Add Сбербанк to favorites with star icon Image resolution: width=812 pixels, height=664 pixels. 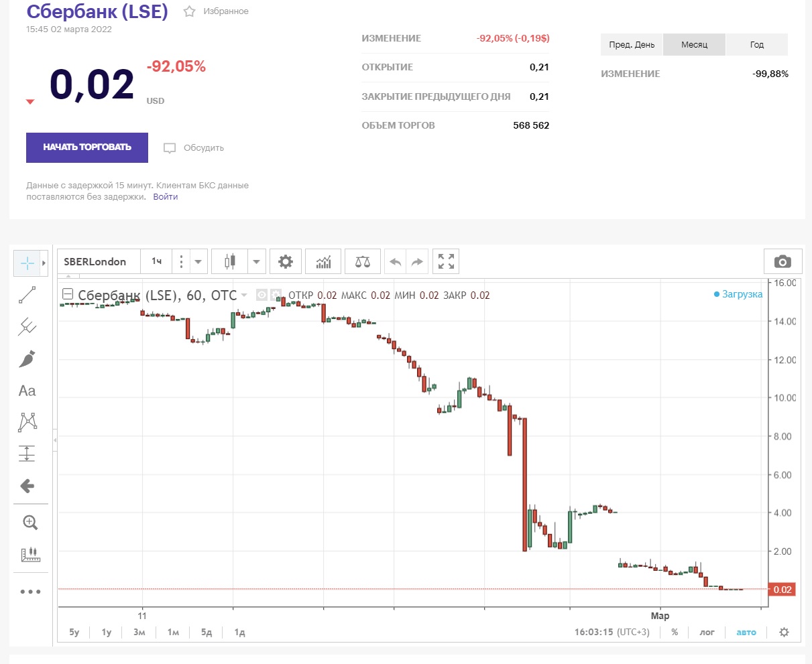pos(189,11)
